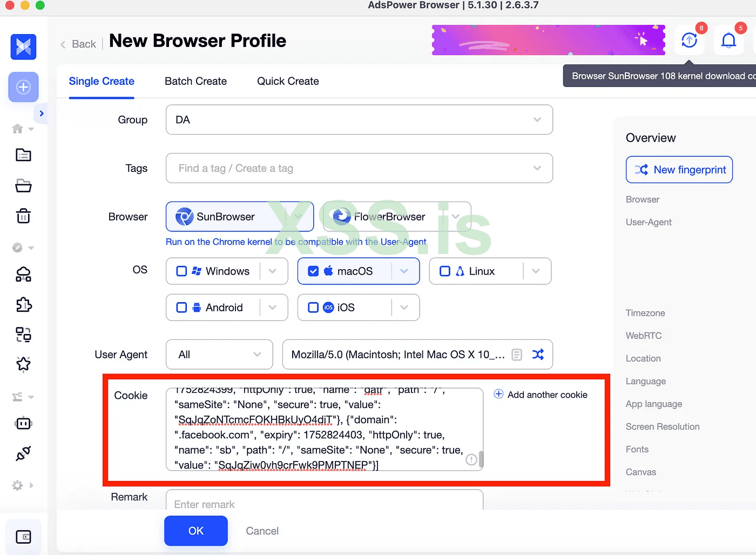The image size is (756, 555).
Task: Expand the FlowerBrowser version dropdown arrow
Action: pos(456,217)
